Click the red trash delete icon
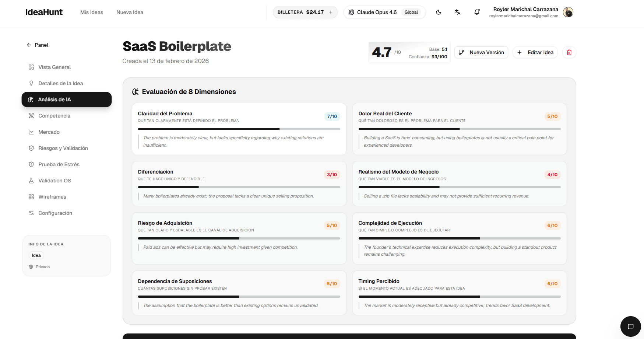Image resolution: width=644 pixels, height=339 pixels. click(x=569, y=52)
